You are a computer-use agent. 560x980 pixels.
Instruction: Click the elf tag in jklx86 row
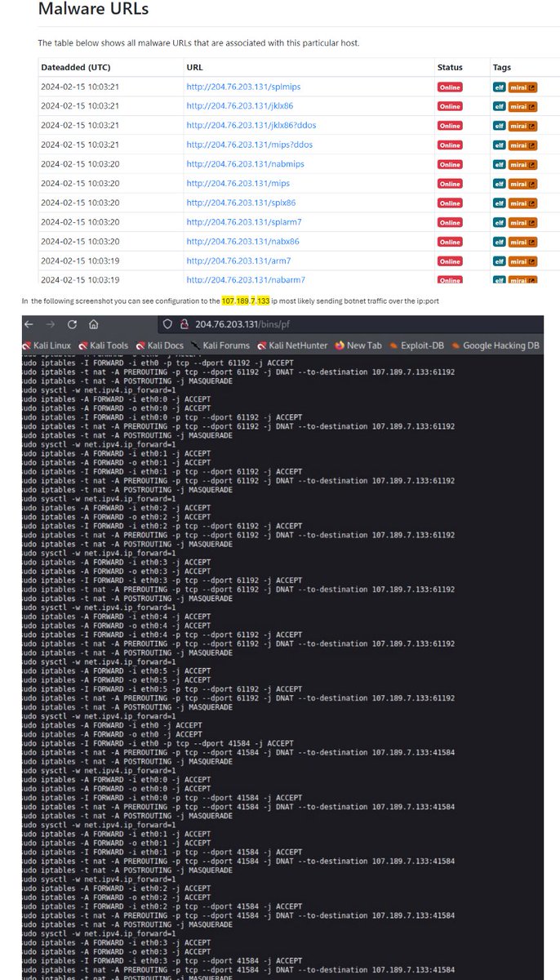coord(498,106)
